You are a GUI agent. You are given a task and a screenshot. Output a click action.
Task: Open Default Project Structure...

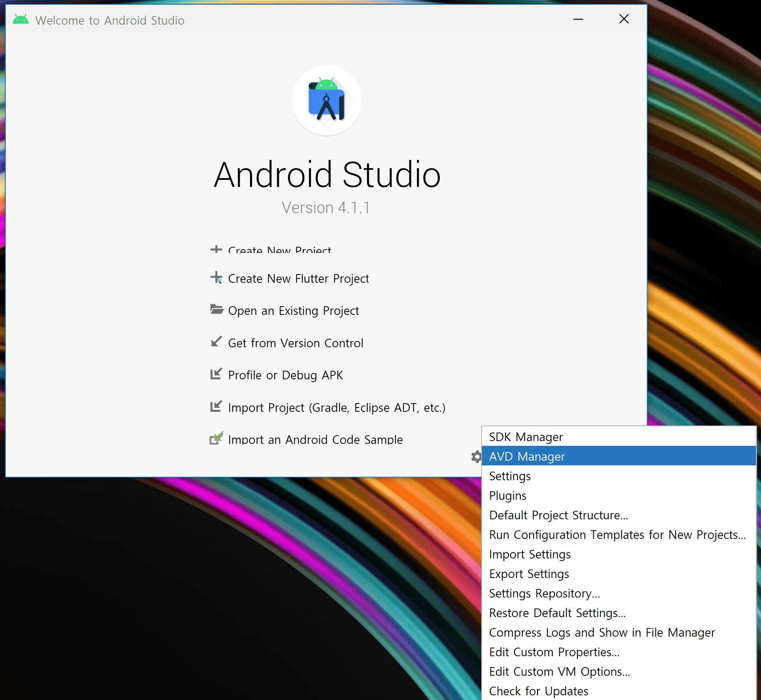tap(558, 515)
